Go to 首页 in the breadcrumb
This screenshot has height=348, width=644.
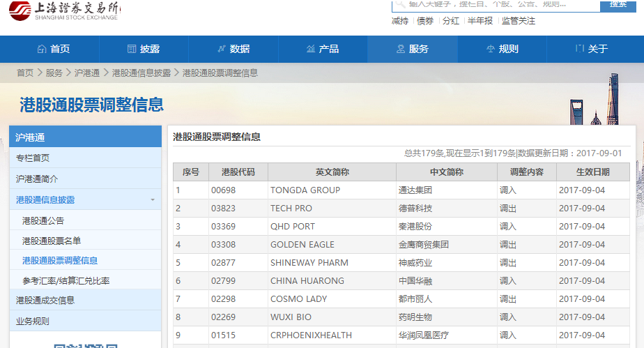click(25, 73)
